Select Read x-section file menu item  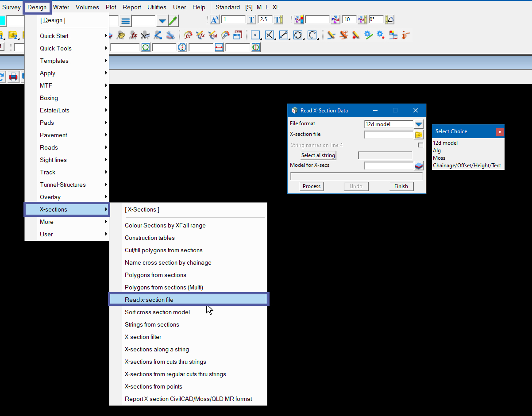(189, 300)
